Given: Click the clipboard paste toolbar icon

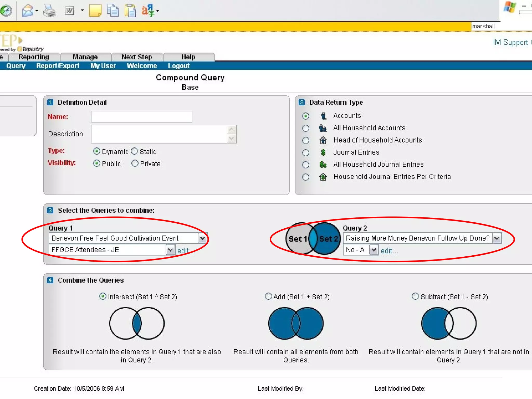Looking at the screenshot, I should pyautogui.click(x=130, y=11).
